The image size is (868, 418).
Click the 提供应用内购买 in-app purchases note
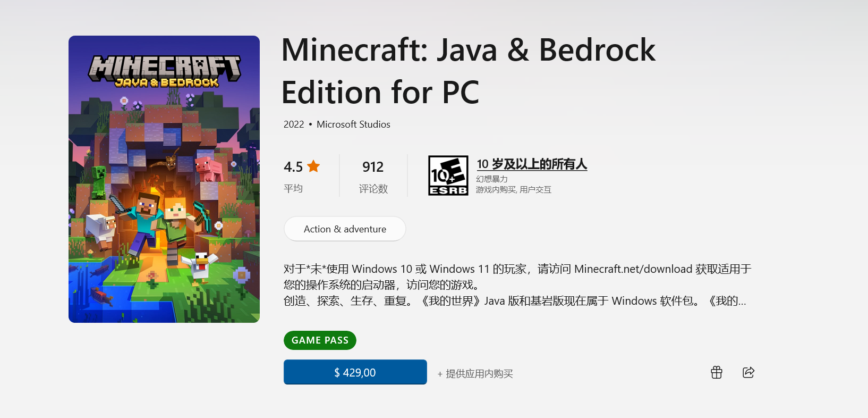pyautogui.click(x=479, y=374)
